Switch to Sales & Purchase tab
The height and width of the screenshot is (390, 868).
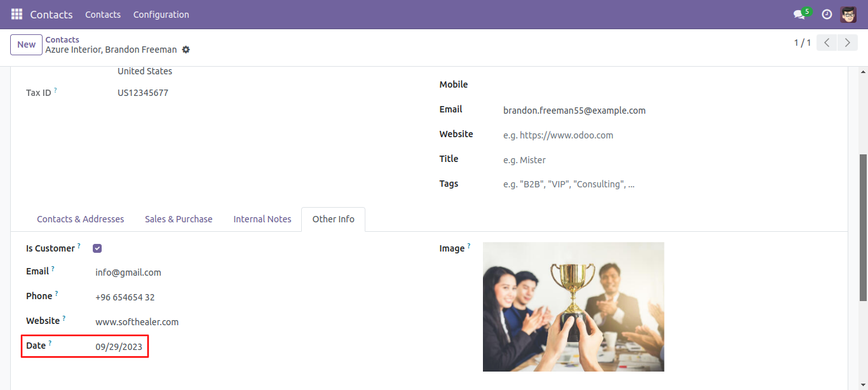coord(179,219)
